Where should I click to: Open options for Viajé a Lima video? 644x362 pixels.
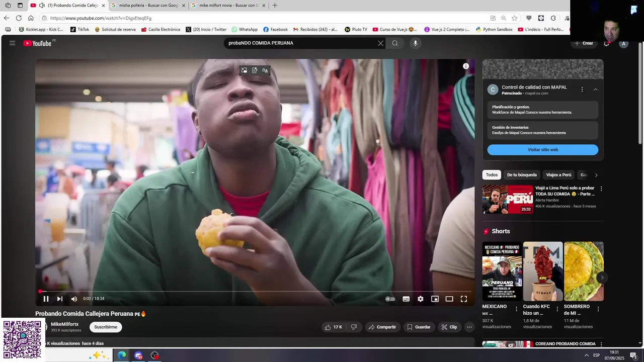[601, 189]
